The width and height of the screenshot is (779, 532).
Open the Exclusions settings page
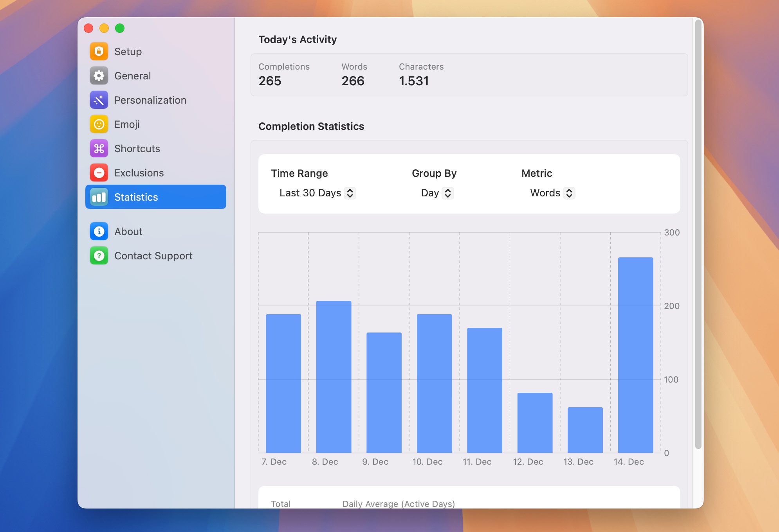[139, 173]
